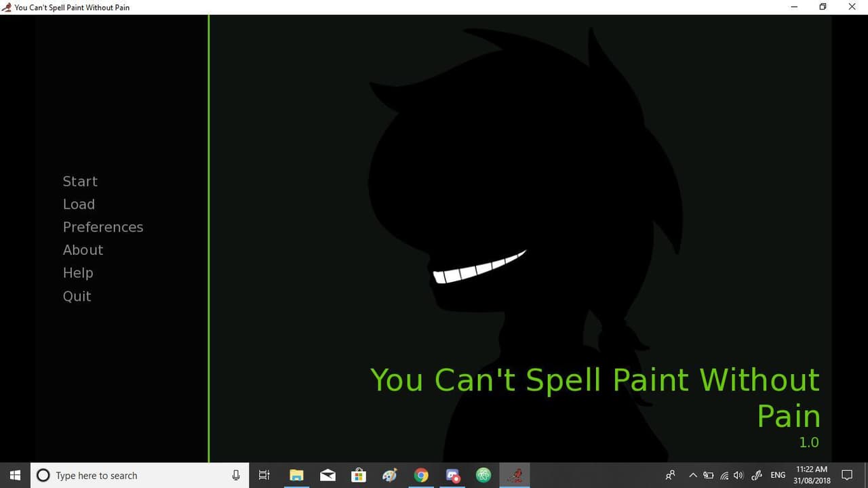Screen dimensions: 868x488
Task: Open the Action Center notifications
Action: click(x=847, y=475)
